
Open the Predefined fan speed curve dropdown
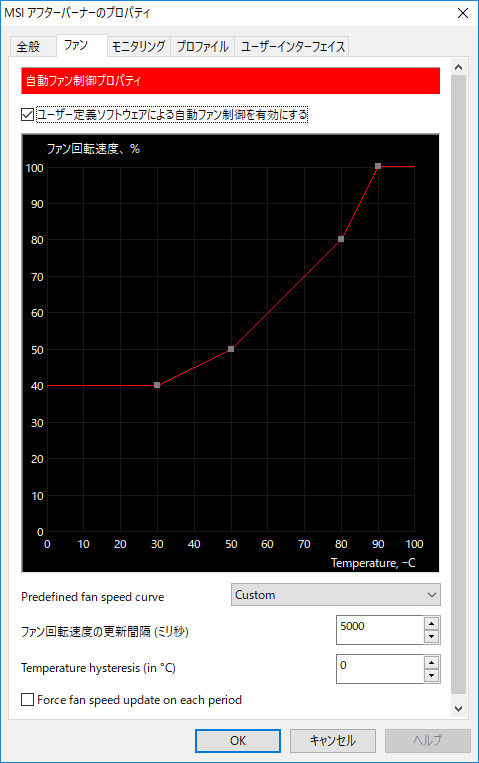(x=336, y=595)
